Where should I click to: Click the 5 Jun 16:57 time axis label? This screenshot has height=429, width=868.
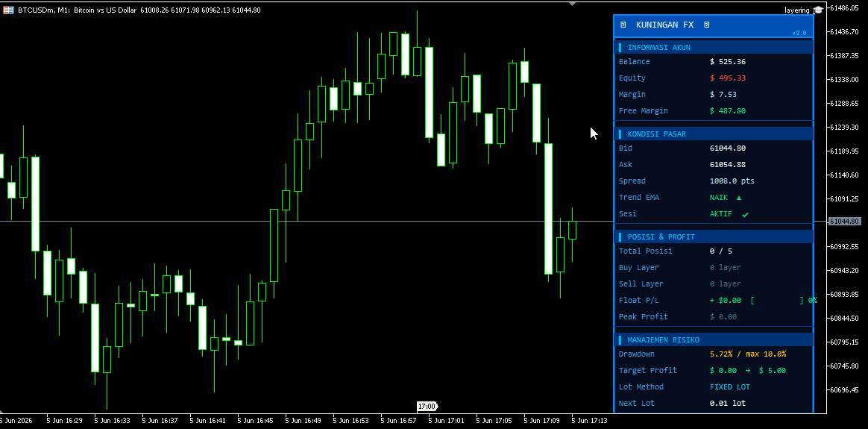tap(398, 421)
